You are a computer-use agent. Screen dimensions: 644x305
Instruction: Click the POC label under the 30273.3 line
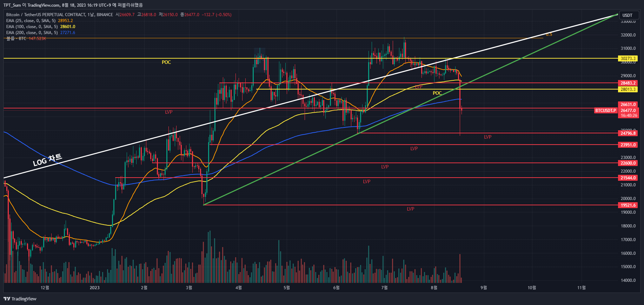point(166,62)
